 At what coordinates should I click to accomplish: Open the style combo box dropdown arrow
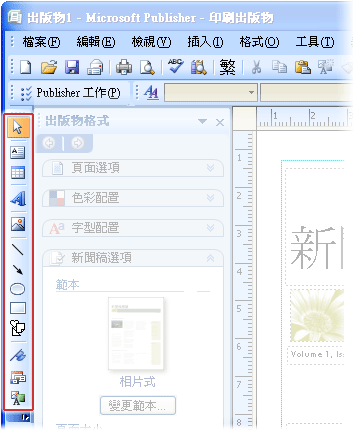pyautogui.click(x=251, y=92)
